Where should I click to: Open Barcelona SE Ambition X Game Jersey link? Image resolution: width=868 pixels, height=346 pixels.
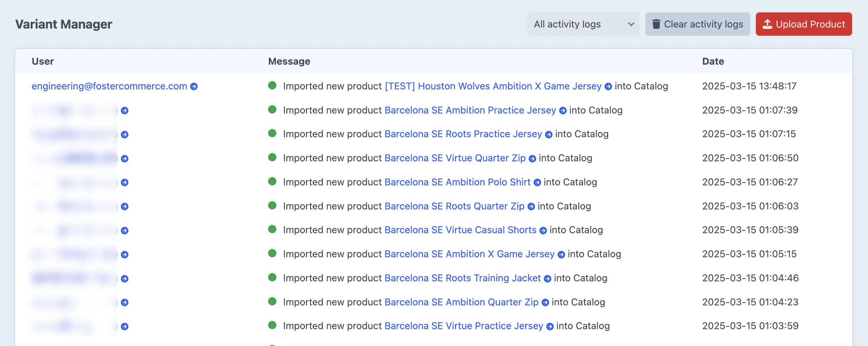pyautogui.click(x=469, y=254)
